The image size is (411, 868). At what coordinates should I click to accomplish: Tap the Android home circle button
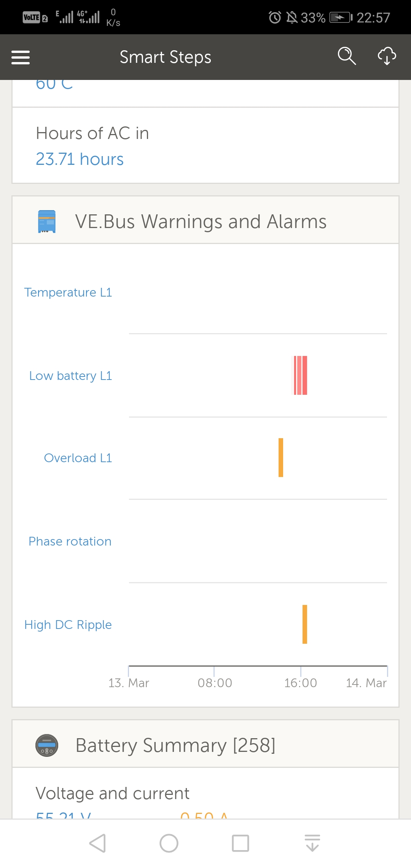pyautogui.click(x=169, y=843)
